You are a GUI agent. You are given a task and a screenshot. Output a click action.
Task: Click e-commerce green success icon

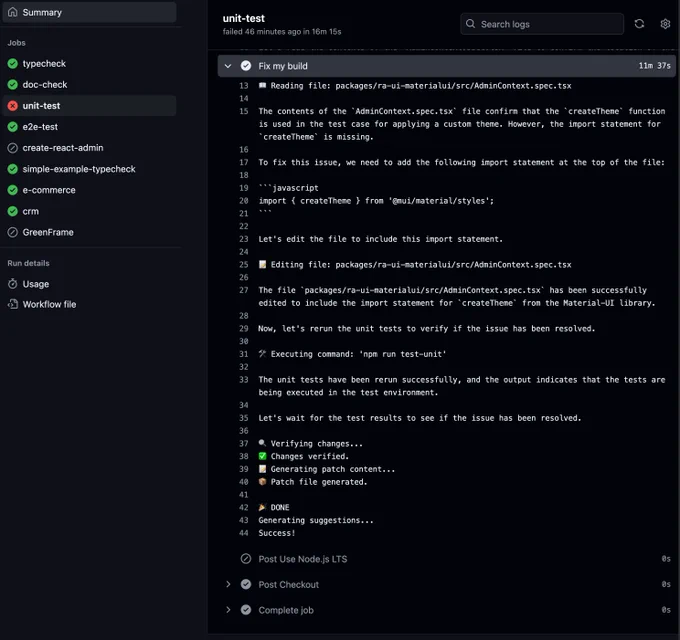pos(13,190)
